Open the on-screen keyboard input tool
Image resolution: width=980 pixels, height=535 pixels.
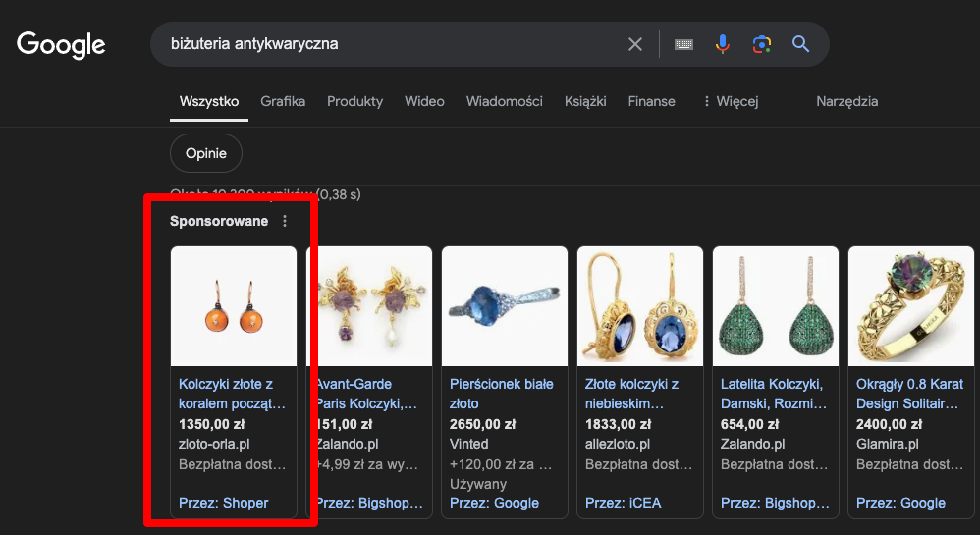683,44
